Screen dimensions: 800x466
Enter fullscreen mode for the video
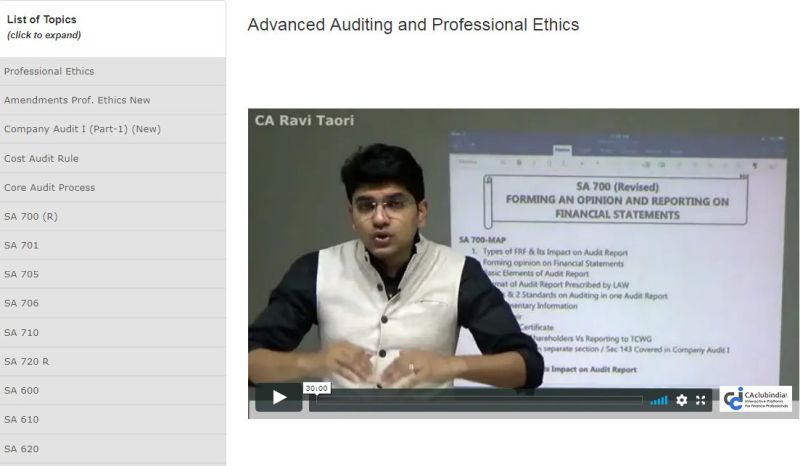[701, 400]
